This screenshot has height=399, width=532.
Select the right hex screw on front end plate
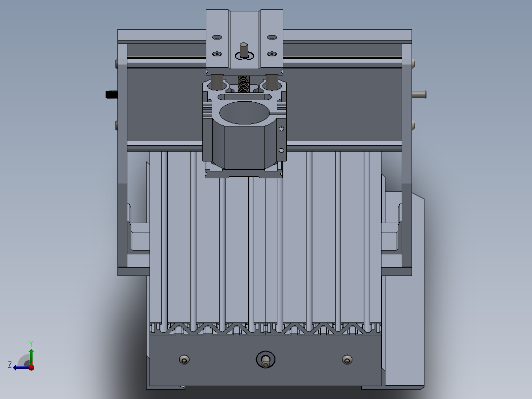tap(347, 359)
